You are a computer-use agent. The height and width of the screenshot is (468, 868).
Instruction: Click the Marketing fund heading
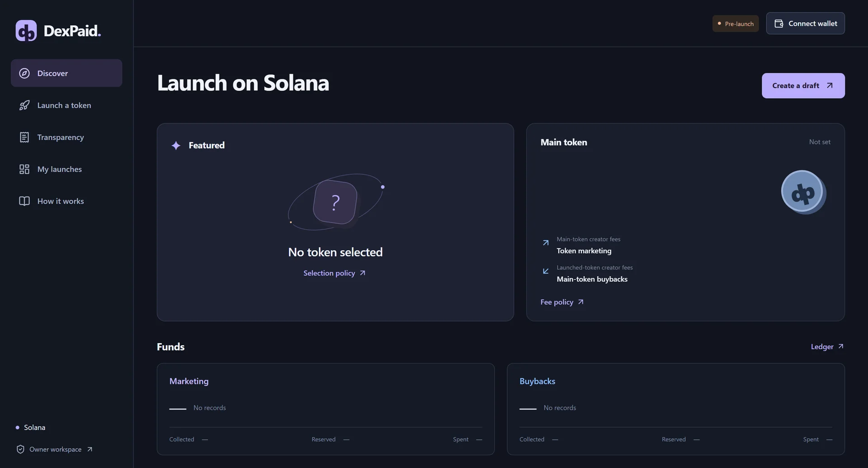pos(189,381)
